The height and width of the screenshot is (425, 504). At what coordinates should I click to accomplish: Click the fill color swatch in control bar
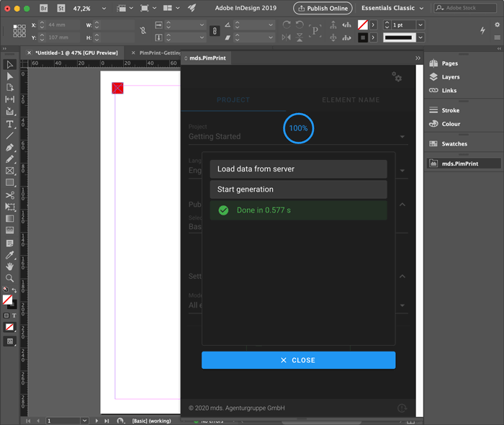pyautogui.click(x=363, y=24)
